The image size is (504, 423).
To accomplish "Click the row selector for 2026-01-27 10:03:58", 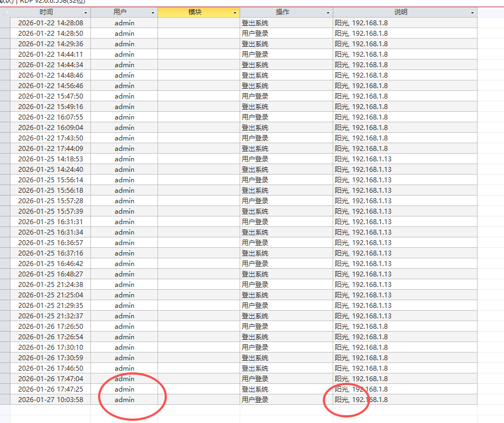I will [5, 400].
